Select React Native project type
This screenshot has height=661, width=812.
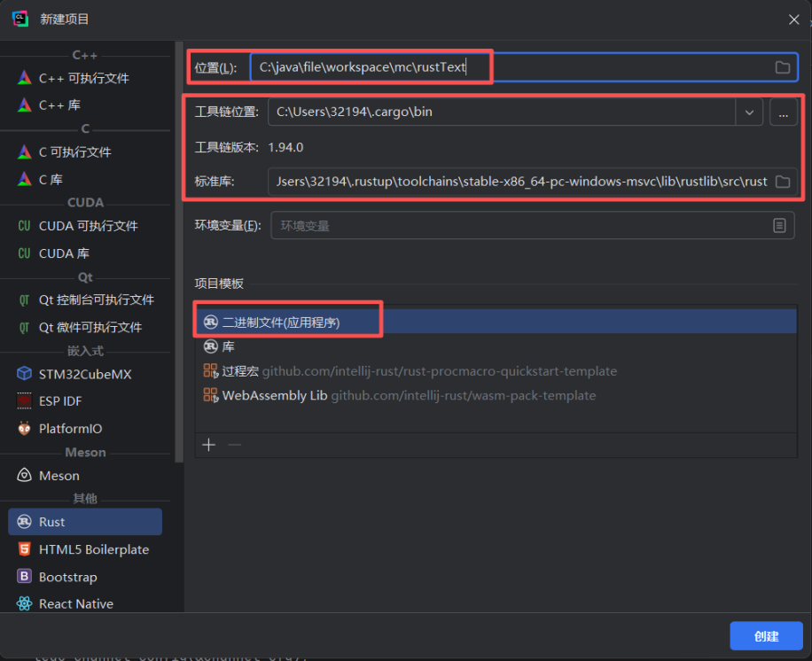[85, 603]
